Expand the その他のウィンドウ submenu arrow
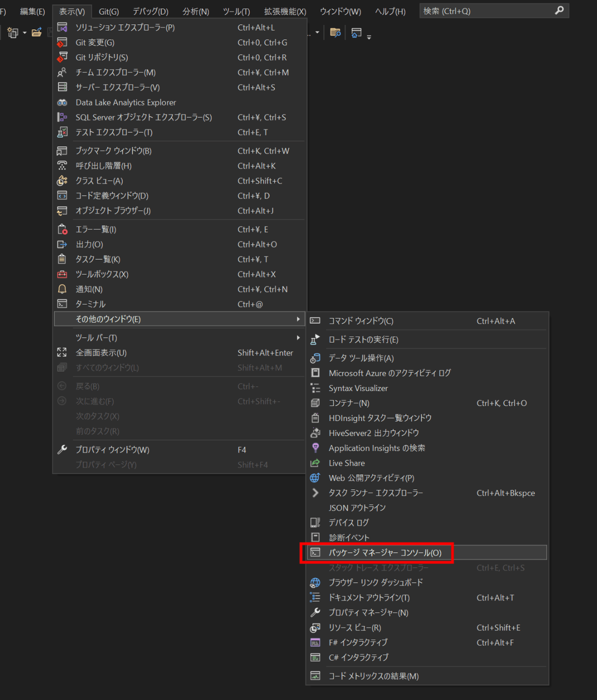This screenshot has height=700, width=597. [x=298, y=319]
